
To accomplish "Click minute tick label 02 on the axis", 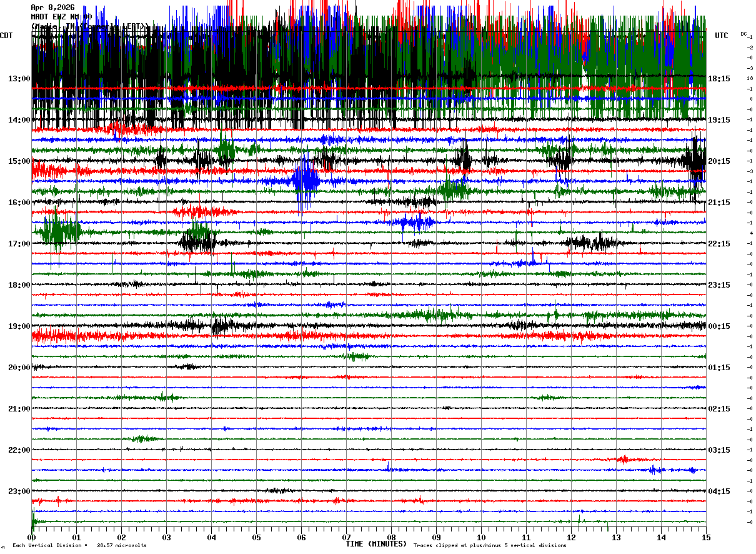I will (121, 537).
